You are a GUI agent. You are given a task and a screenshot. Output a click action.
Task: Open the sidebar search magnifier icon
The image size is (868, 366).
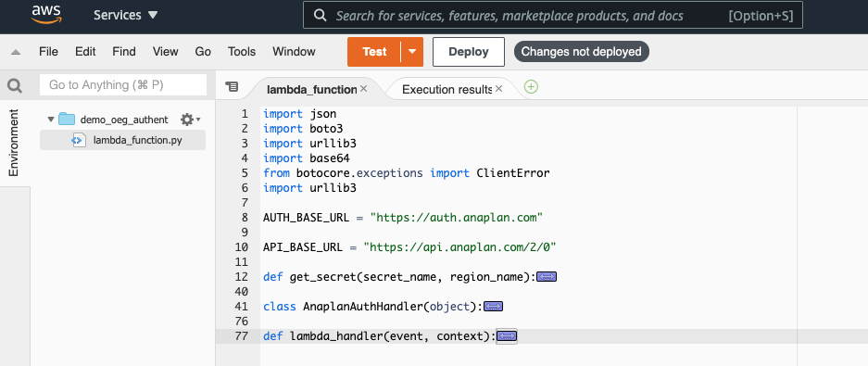(x=15, y=86)
